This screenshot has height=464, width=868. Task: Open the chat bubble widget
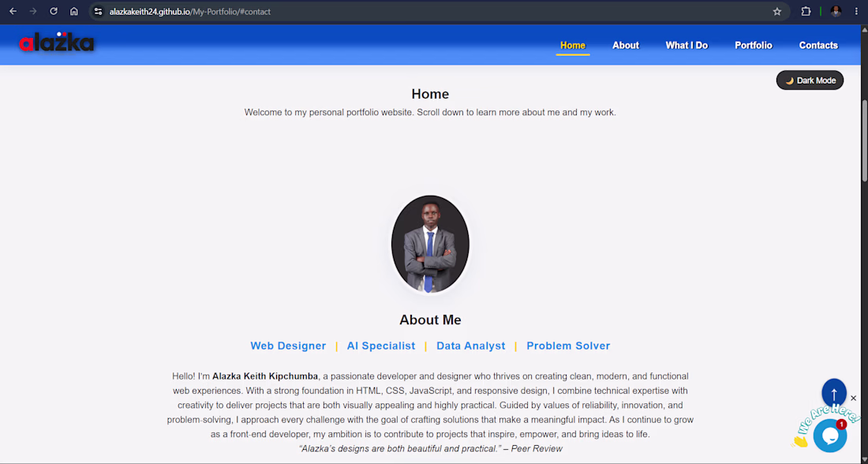tap(830, 436)
